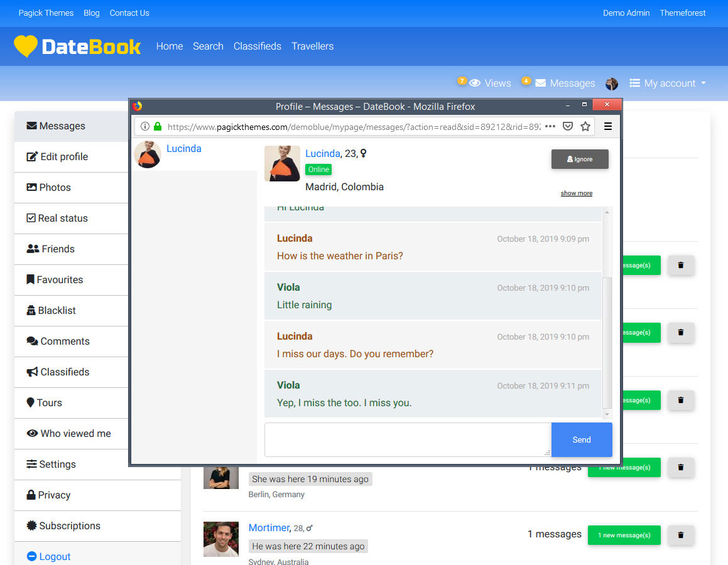Screen dimensions: 728x565
Task: Open Firefox hamburger menu
Action: click(x=608, y=126)
